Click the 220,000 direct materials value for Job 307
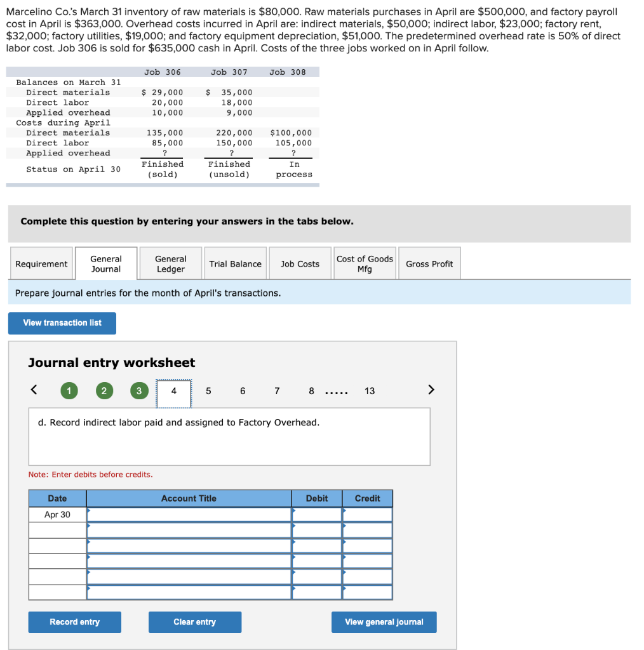The width and height of the screenshot is (644, 650). [234, 133]
